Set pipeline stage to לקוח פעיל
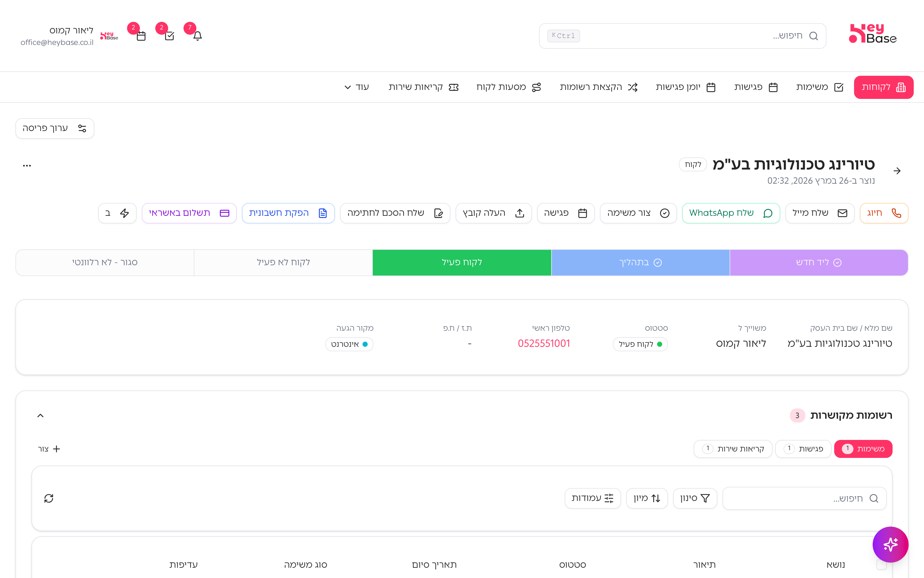 [462, 263]
